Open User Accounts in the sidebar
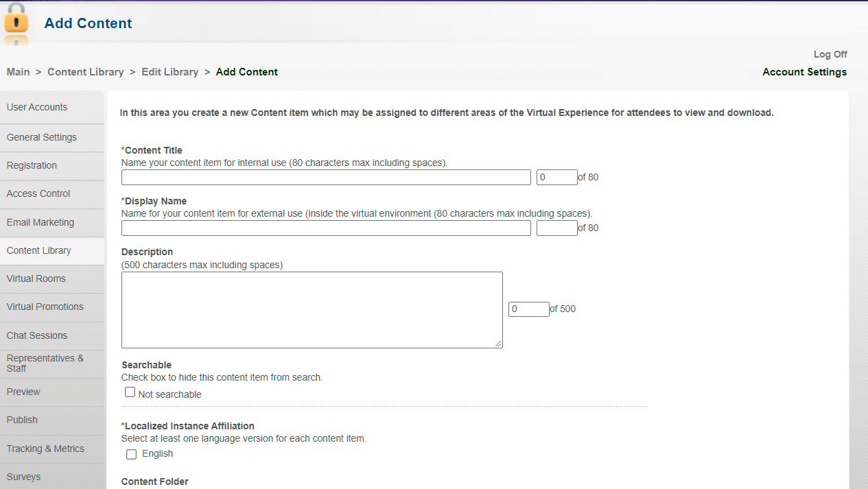Screen dimensions: 868x489 click(x=37, y=107)
